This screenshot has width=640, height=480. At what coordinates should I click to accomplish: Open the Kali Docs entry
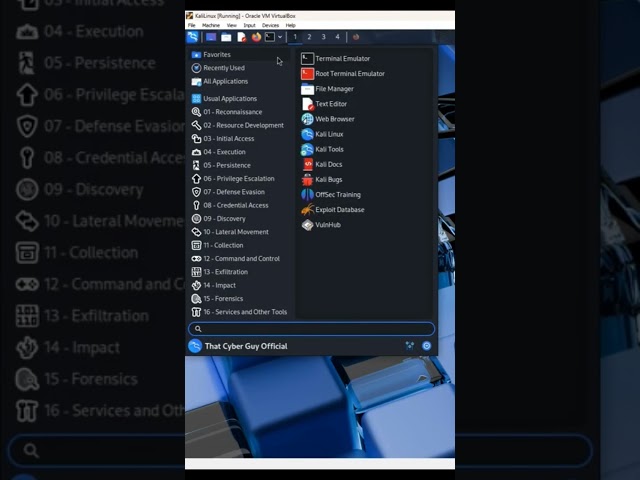(365, 164)
